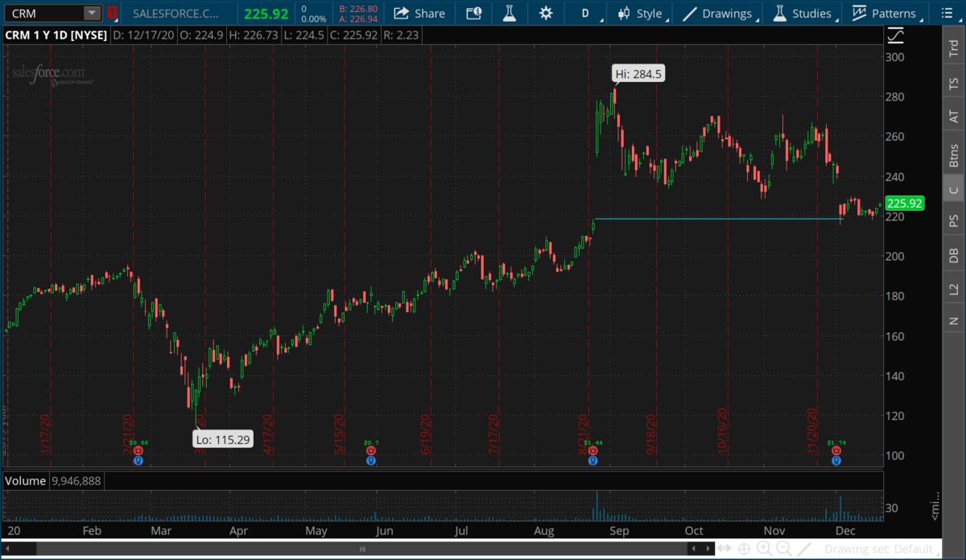966x560 pixels.
Task: Click the Hi: 284.5 price bubble
Action: click(x=639, y=73)
